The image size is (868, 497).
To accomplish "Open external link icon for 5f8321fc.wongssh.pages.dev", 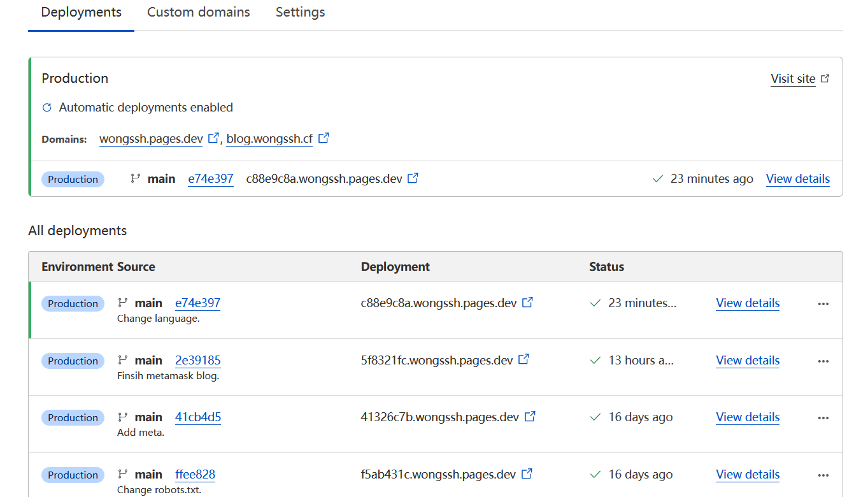I will [x=523, y=359].
